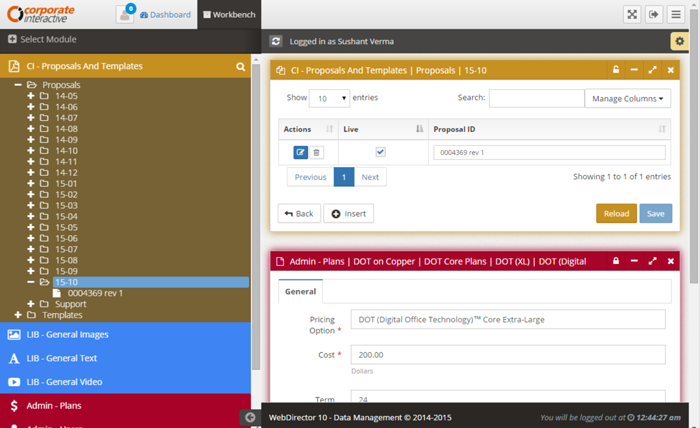This screenshot has width=700, height=428.
Task: Expand the 14-05 proposals folder
Action: (31, 96)
